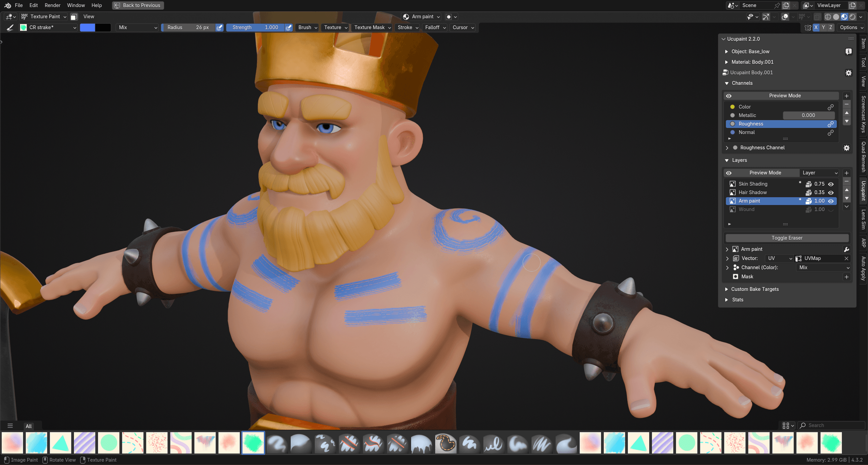Move the selected layer down

tap(846, 198)
